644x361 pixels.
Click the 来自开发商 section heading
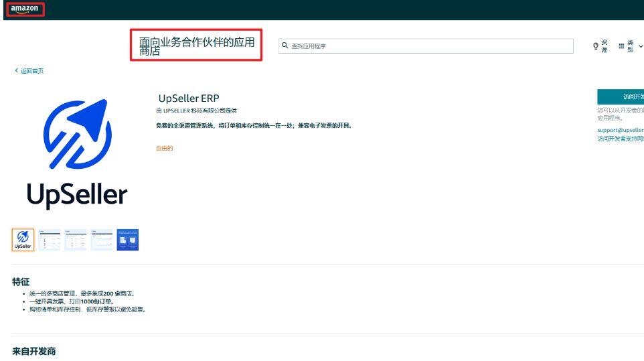coord(34,351)
